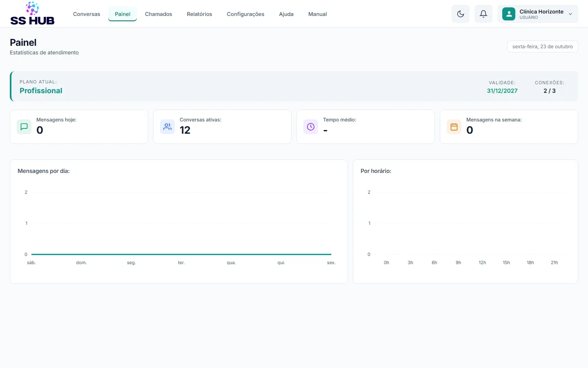Open the Ajuda menu item
The image size is (588, 368).
pyautogui.click(x=286, y=14)
